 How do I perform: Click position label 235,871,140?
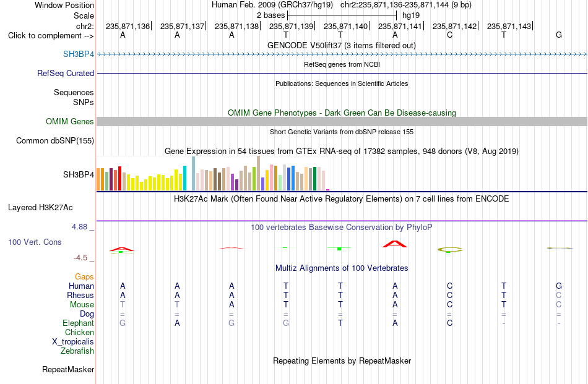tap(346, 26)
